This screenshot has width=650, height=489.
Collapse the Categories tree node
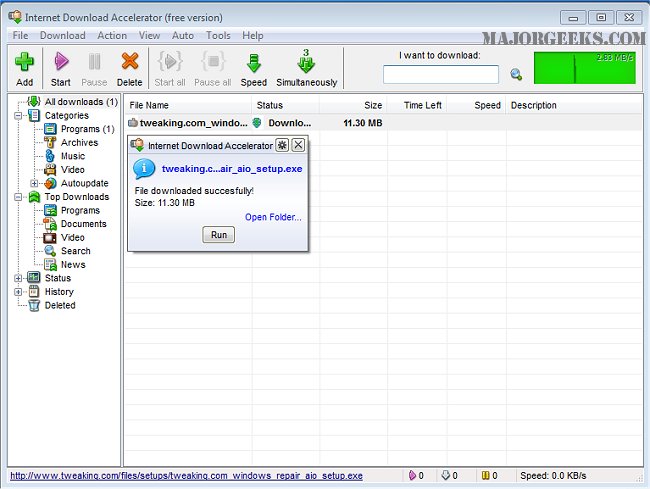coord(18,116)
